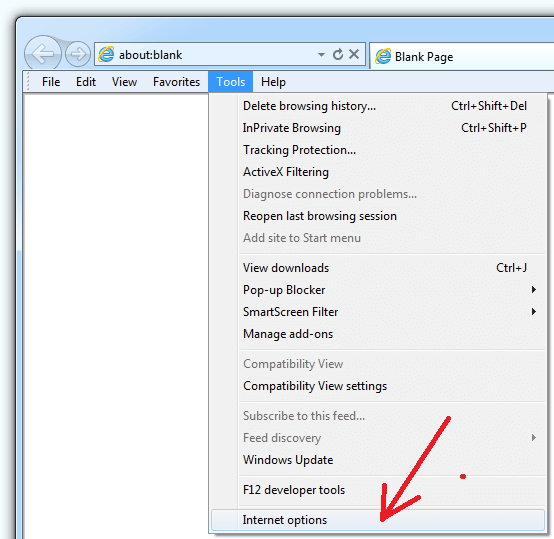Open the Favorites menu
This screenshot has height=539, width=554.
(176, 82)
